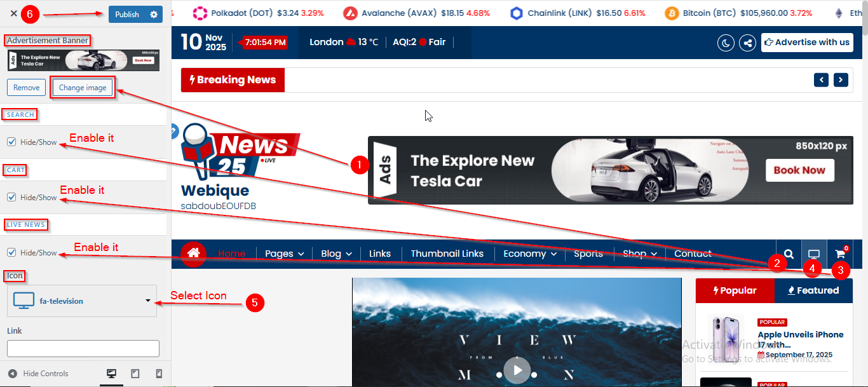Click the Advertise with us button

click(x=806, y=43)
